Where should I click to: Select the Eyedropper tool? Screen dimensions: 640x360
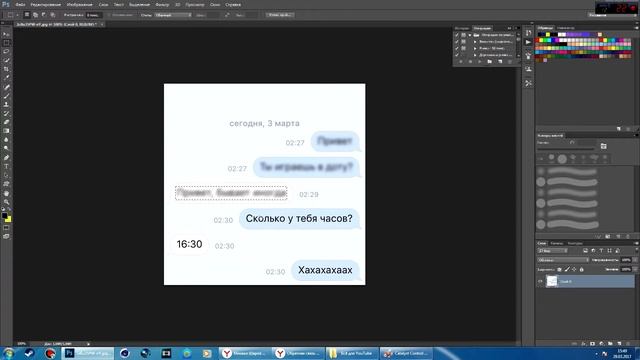coord(6,78)
